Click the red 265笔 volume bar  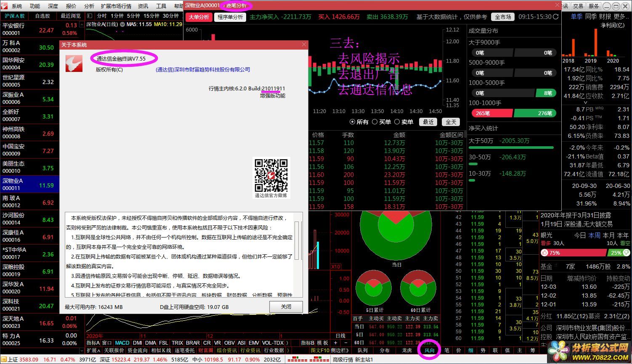click(x=492, y=113)
